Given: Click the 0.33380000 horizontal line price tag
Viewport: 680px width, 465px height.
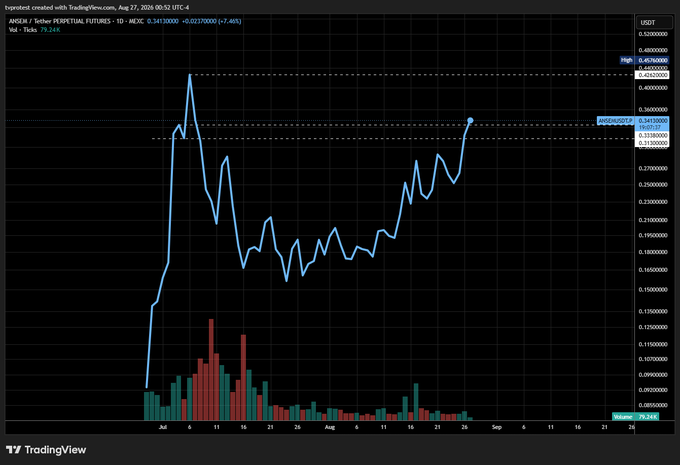Looking at the screenshot, I should (652, 135).
